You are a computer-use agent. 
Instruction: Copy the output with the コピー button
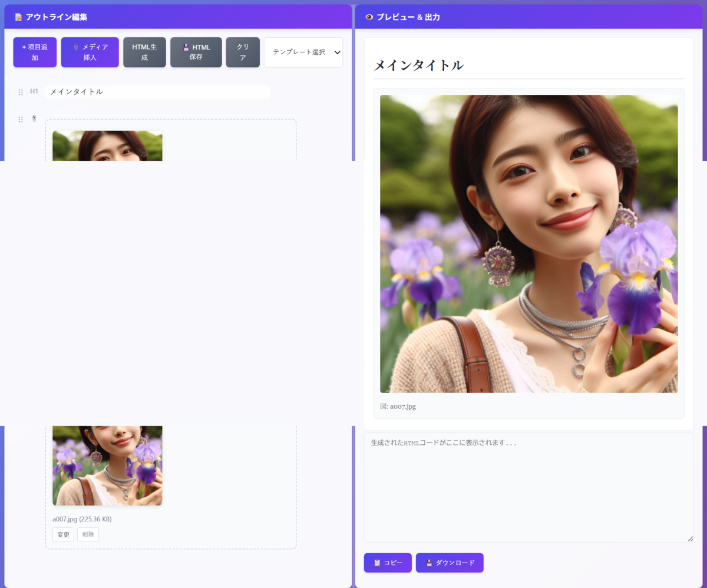coord(388,563)
